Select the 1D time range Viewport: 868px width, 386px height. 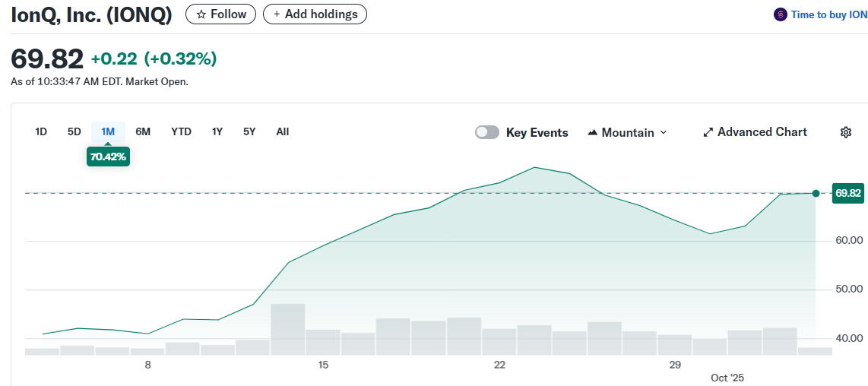pos(41,131)
